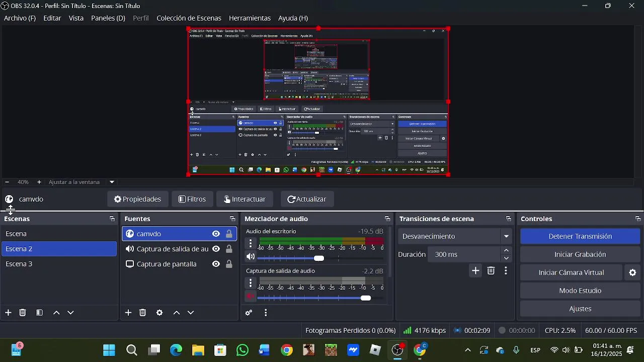Image resolution: width=644 pixels, height=362 pixels.
Task: Add a new scene with plus icon
Action: tap(8, 313)
